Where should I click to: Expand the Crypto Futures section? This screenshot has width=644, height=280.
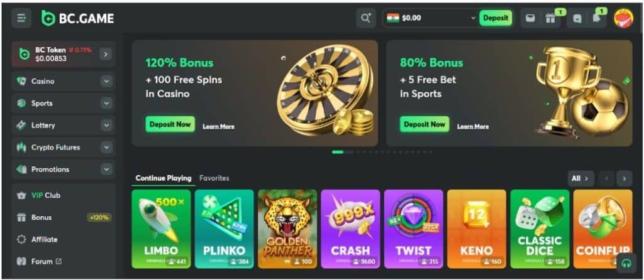tap(106, 147)
